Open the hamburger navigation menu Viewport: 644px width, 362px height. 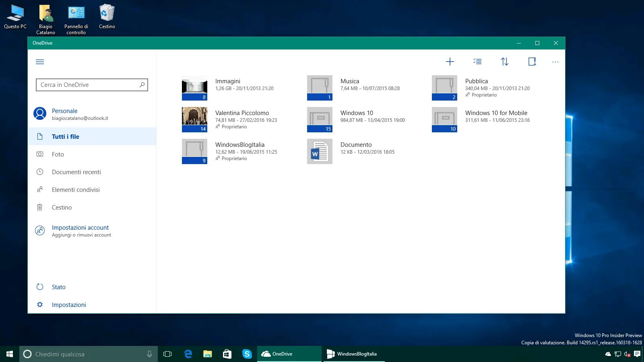(x=40, y=62)
